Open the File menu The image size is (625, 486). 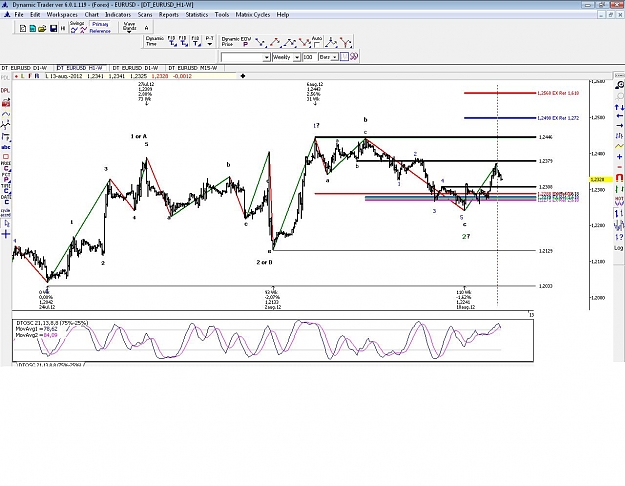coord(19,14)
